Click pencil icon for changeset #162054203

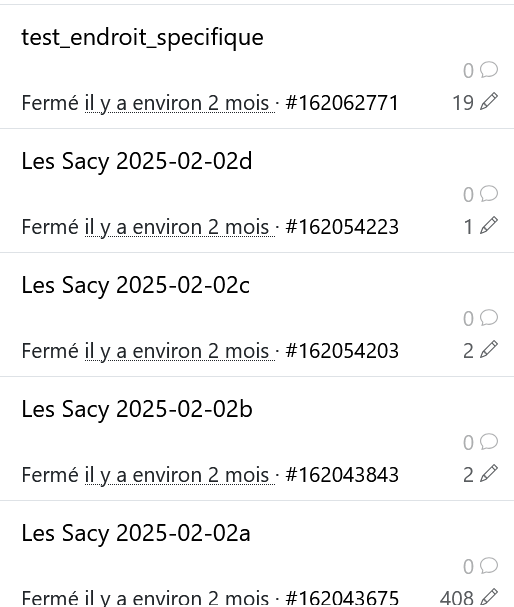[489, 350]
